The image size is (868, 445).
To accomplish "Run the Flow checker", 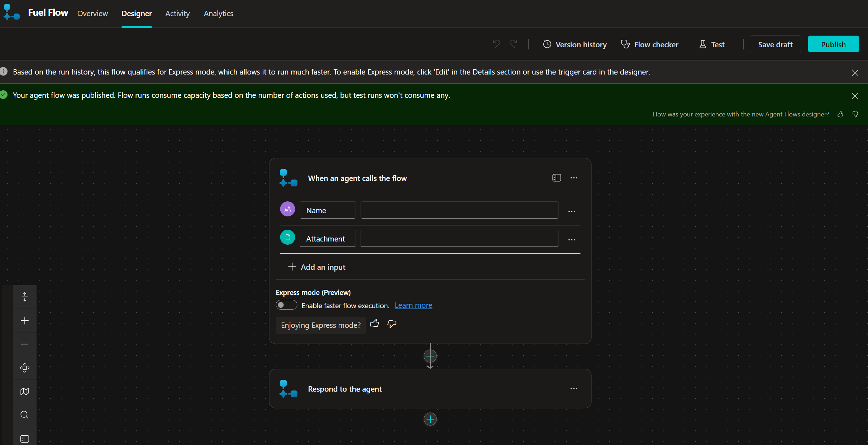I will [650, 44].
